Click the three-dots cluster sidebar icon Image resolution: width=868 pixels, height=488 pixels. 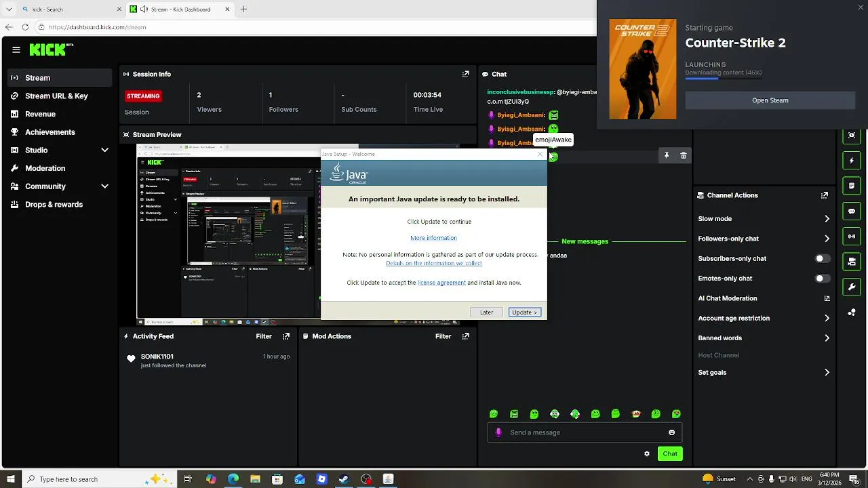click(x=852, y=312)
